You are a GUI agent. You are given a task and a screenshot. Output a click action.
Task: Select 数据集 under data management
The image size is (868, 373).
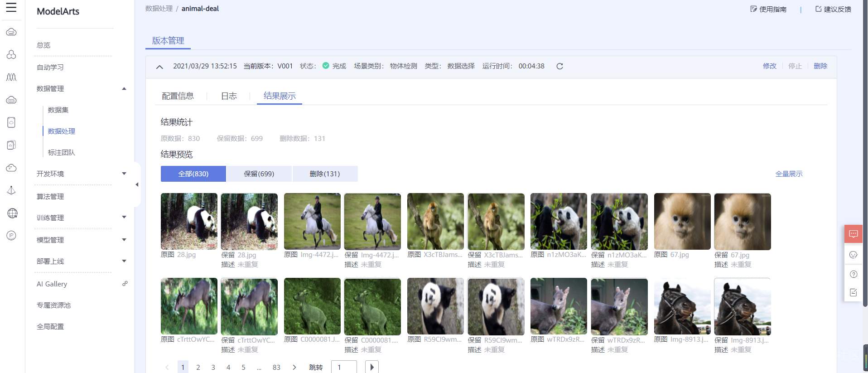(58, 110)
